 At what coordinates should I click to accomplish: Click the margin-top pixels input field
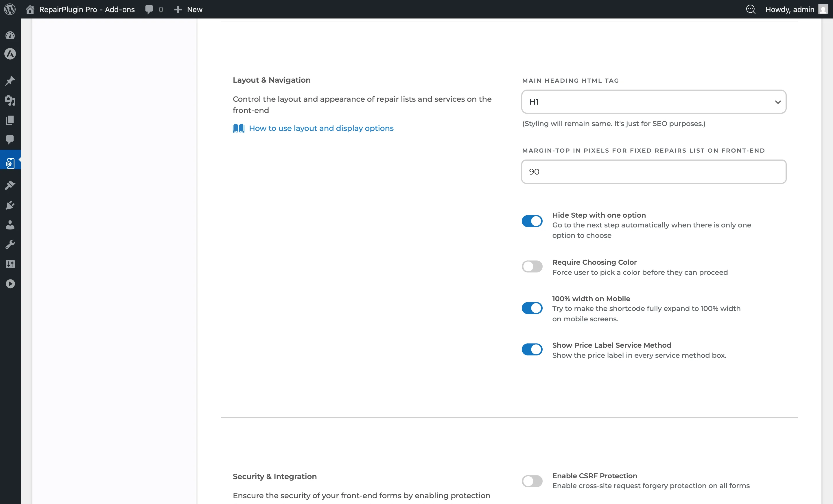pyautogui.click(x=653, y=172)
